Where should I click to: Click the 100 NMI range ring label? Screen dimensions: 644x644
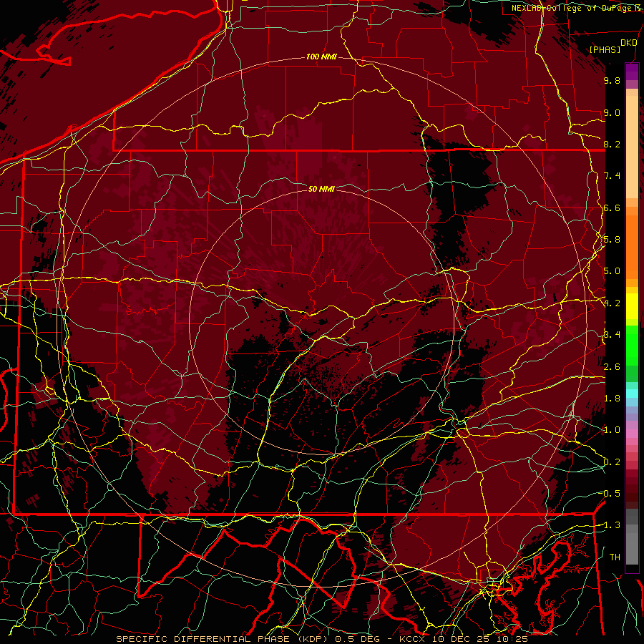tap(321, 57)
